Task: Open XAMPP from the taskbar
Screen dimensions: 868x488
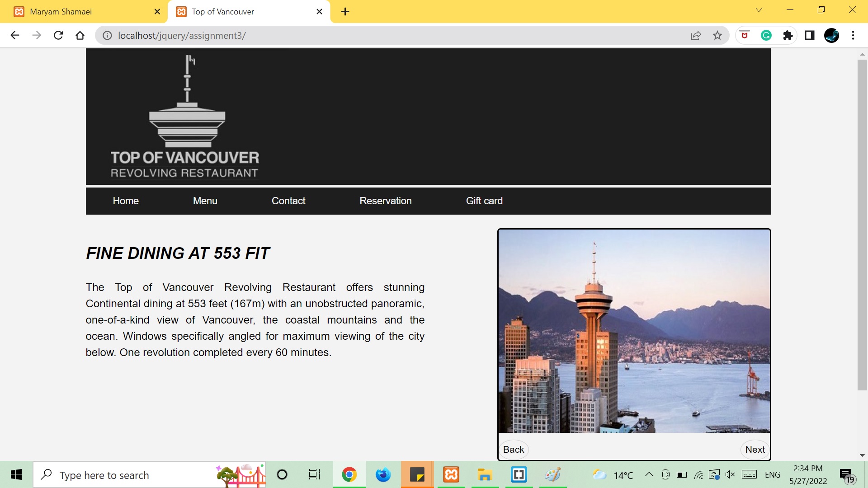Action: [x=451, y=475]
